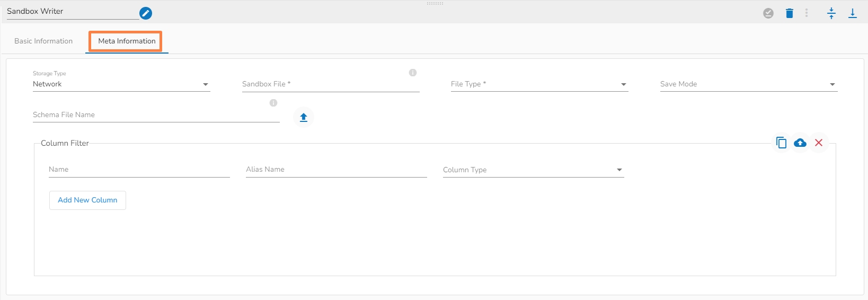Click the Add New Column button
The height and width of the screenshot is (300, 868).
(87, 200)
